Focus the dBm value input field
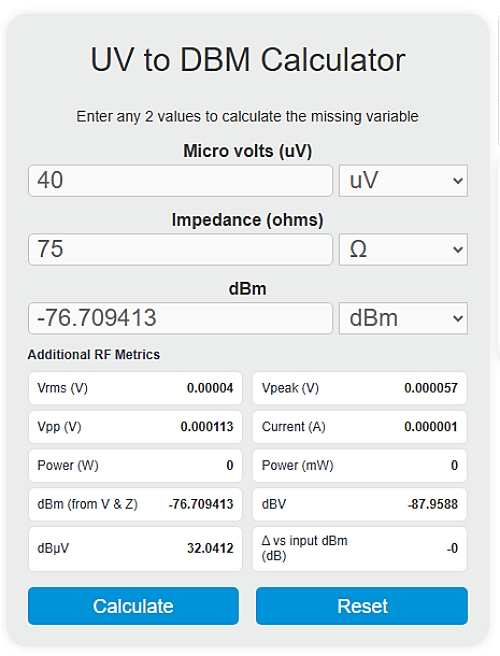 point(180,318)
